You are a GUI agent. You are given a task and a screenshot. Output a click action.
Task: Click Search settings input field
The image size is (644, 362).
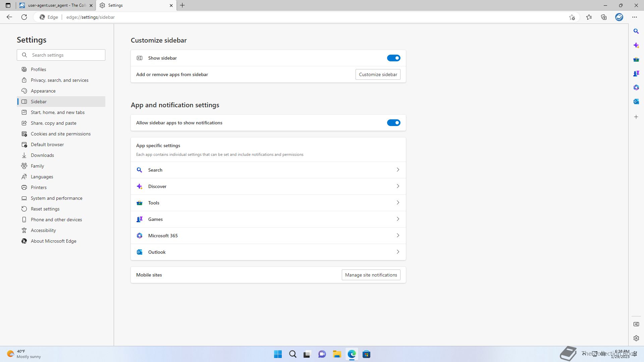(61, 55)
